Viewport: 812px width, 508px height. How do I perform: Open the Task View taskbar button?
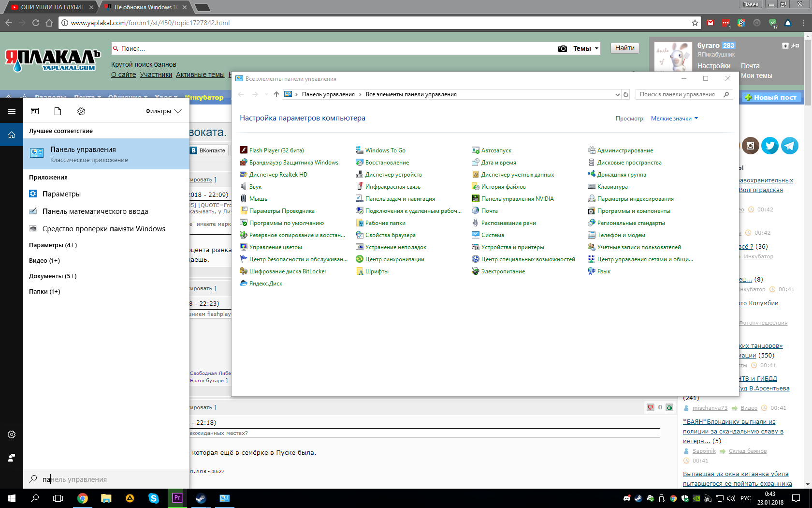point(58,498)
